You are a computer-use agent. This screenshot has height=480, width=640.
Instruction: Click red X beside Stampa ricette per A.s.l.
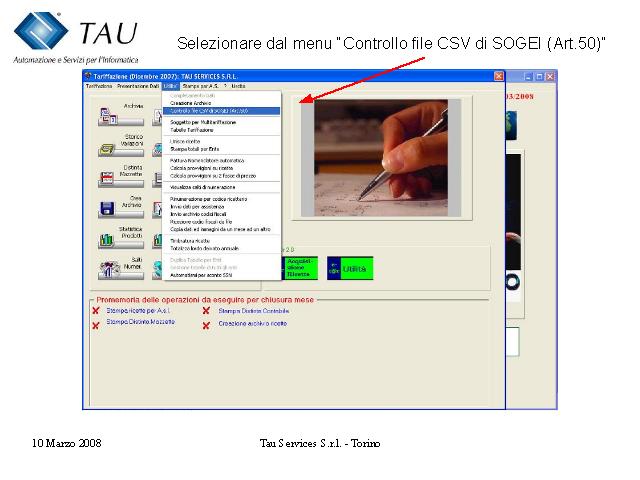(x=96, y=311)
